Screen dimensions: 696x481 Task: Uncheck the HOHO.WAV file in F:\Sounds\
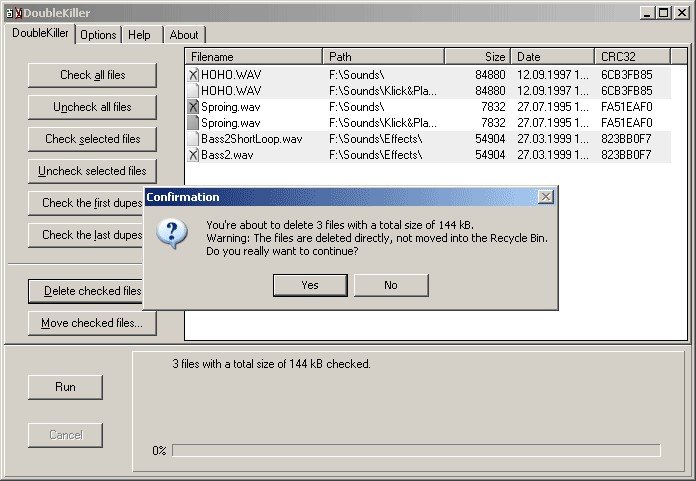[193, 75]
